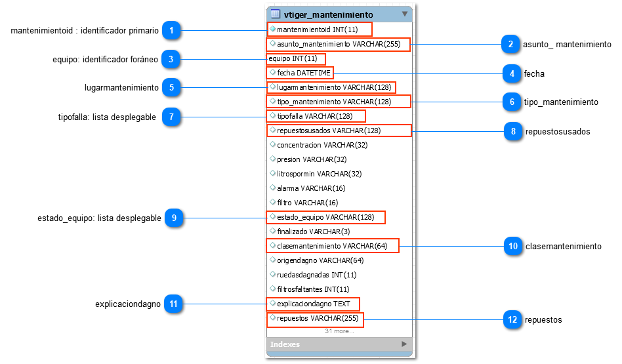
Task: Select the column text 'concentracion VARCHAR(32)'
Action: tap(322, 145)
